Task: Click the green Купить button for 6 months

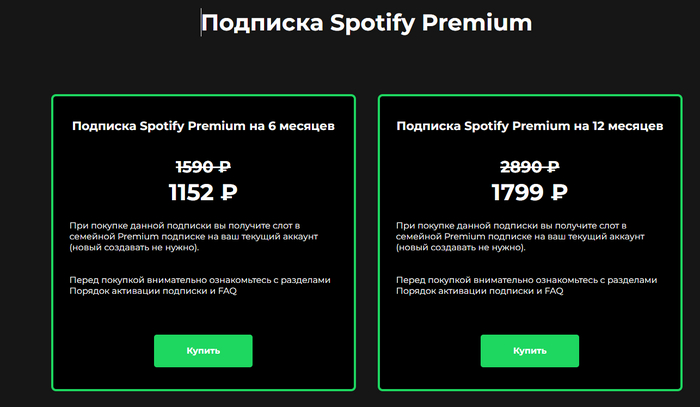Action: point(202,351)
